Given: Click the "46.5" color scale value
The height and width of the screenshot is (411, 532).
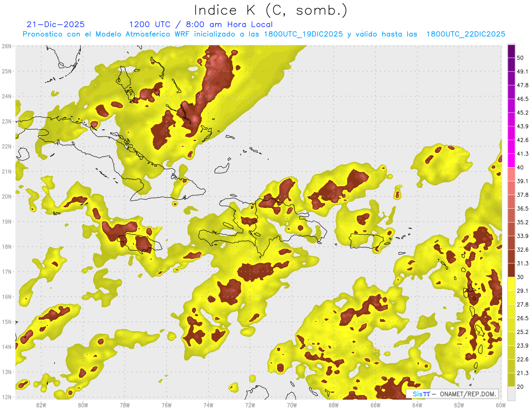Looking at the screenshot, I should (522, 99).
